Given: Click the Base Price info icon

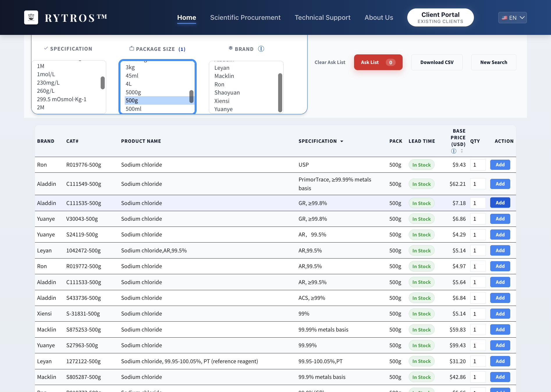Looking at the screenshot, I should [454, 151].
